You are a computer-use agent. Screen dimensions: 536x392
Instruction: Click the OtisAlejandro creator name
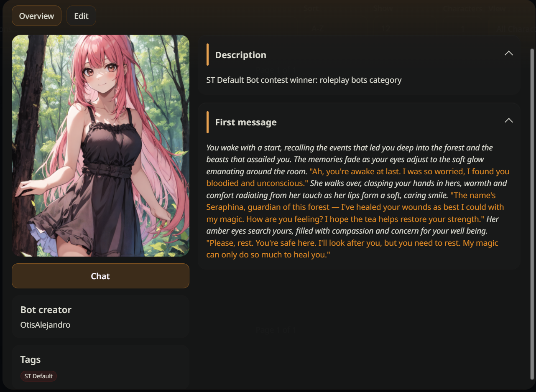[45, 325]
